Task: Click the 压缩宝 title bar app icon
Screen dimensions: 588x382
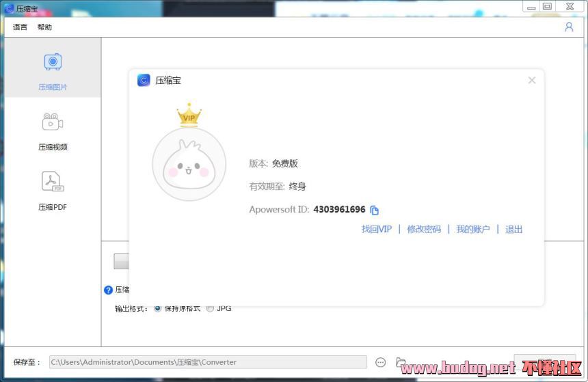Action: (9, 9)
